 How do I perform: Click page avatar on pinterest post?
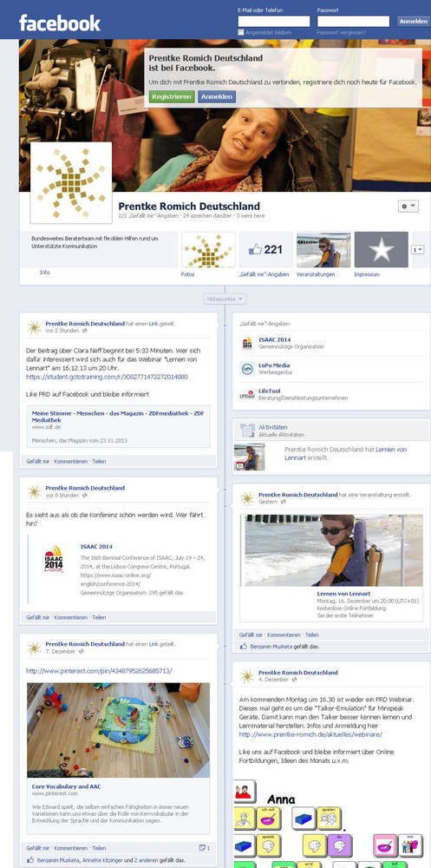pyautogui.click(x=35, y=648)
